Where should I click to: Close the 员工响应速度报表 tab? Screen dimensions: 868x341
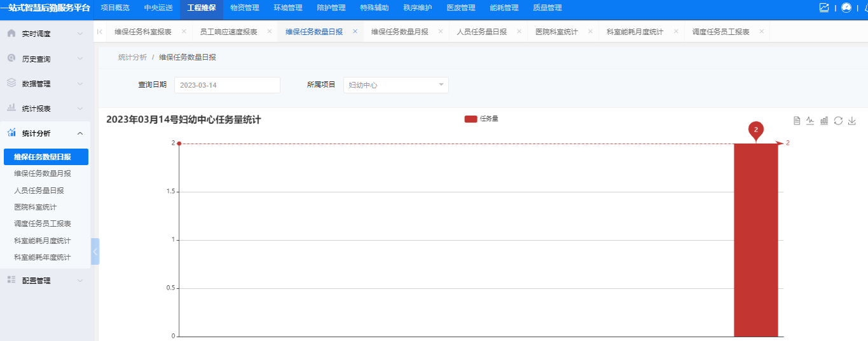(x=269, y=31)
